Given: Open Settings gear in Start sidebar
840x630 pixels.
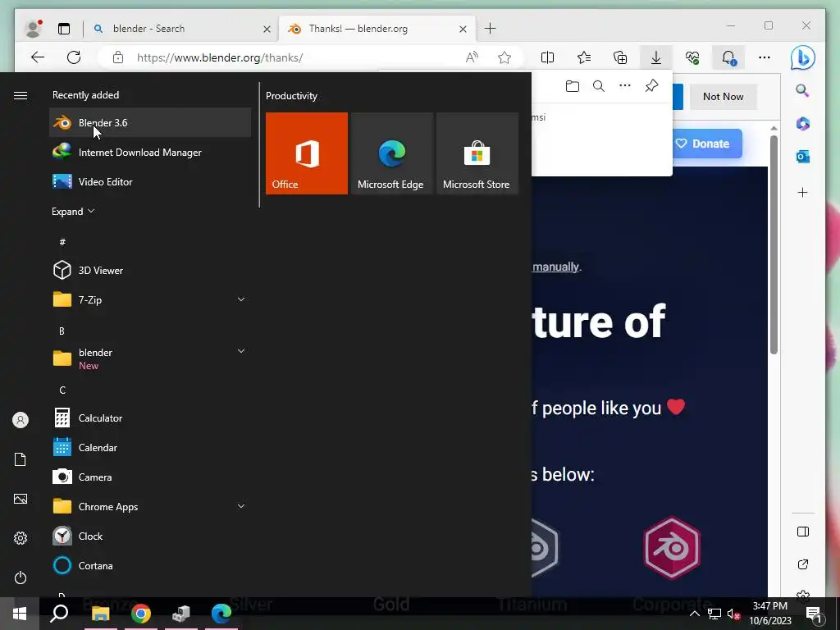Looking at the screenshot, I should [x=21, y=538].
